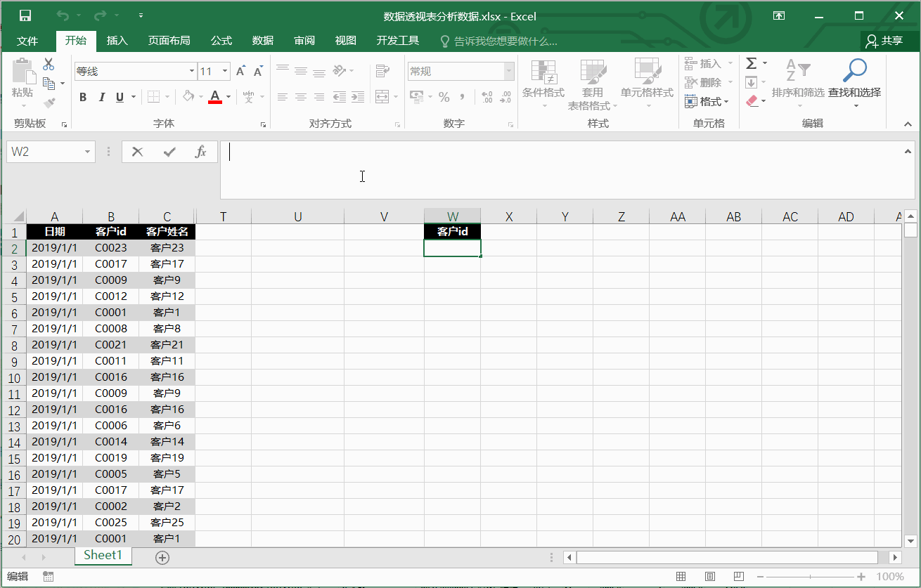Click the accounting number format icon

coord(417,96)
